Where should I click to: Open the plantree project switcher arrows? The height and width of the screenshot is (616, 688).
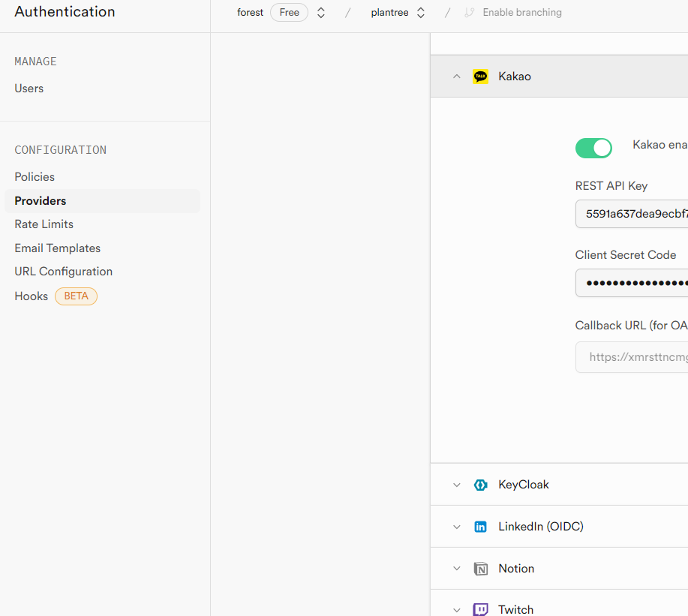[421, 12]
